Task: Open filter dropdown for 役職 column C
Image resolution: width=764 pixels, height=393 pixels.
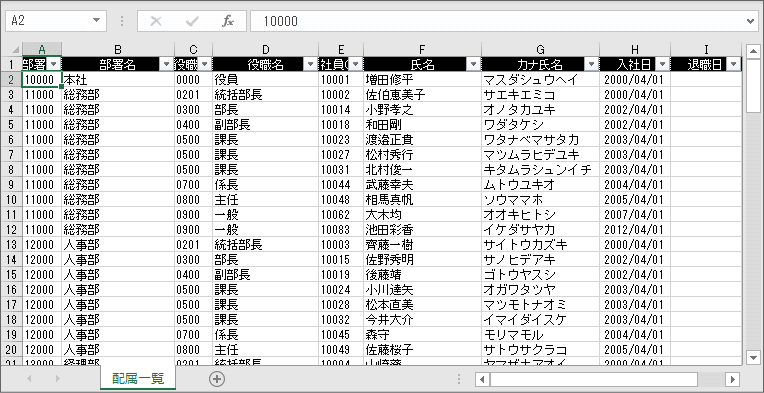Action: tap(205, 64)
